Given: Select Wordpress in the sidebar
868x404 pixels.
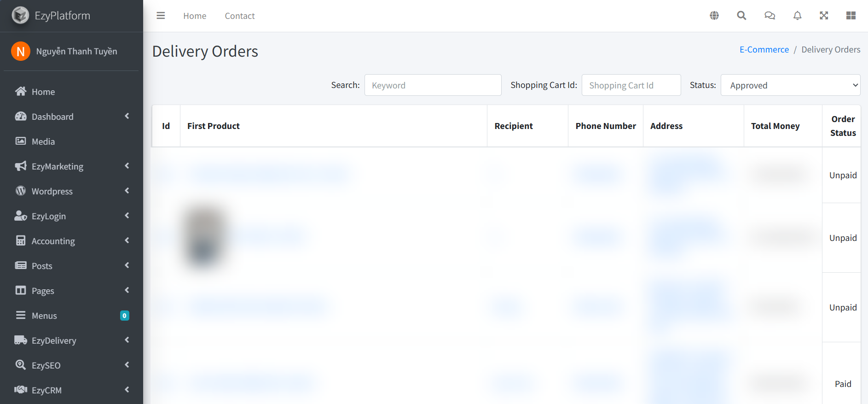Looking at the screenshot, I should tap(71, 191).
